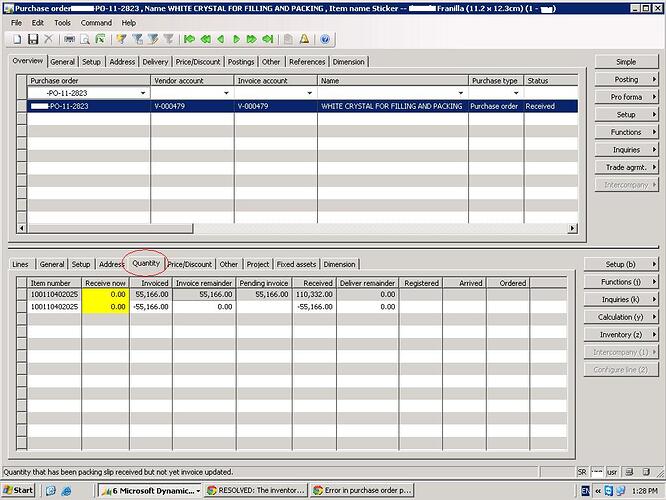666x500 pixels.
Task: Export to Excel using the toolbar icon
Action: [100, 40]
